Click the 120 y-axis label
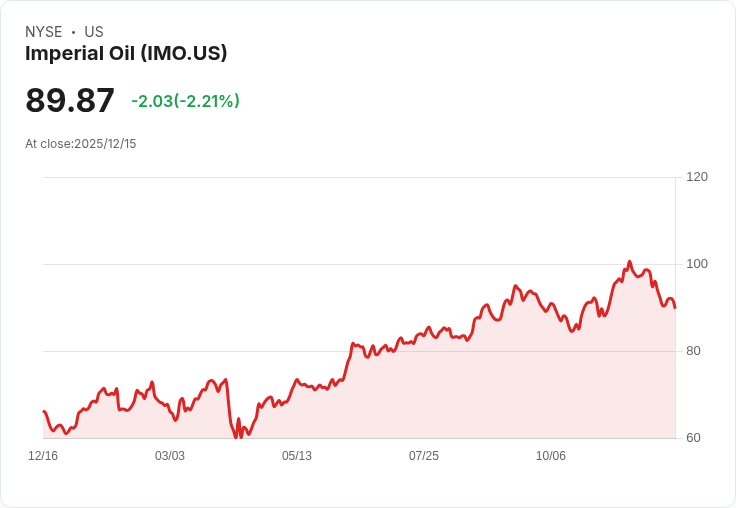The width and height of the screenshot is (736, 508). (x=697, y=177)
